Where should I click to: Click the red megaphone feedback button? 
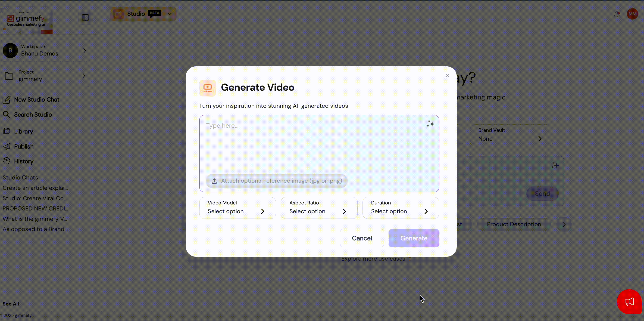tap(629, 302)
